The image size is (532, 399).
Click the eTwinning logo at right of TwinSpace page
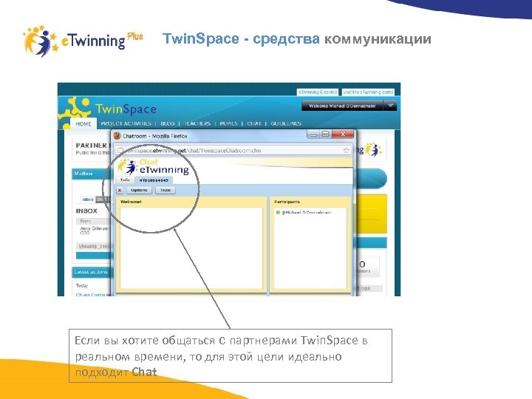372,149
